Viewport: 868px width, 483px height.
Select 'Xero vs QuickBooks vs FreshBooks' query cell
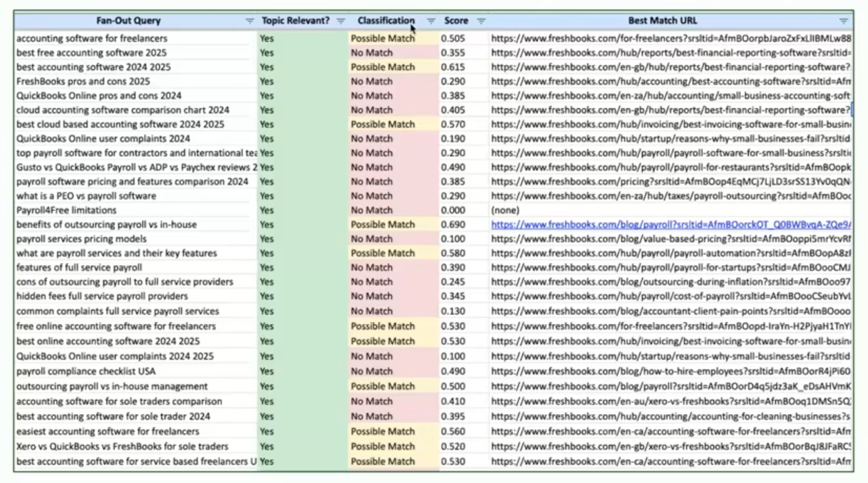click(122, 446)
